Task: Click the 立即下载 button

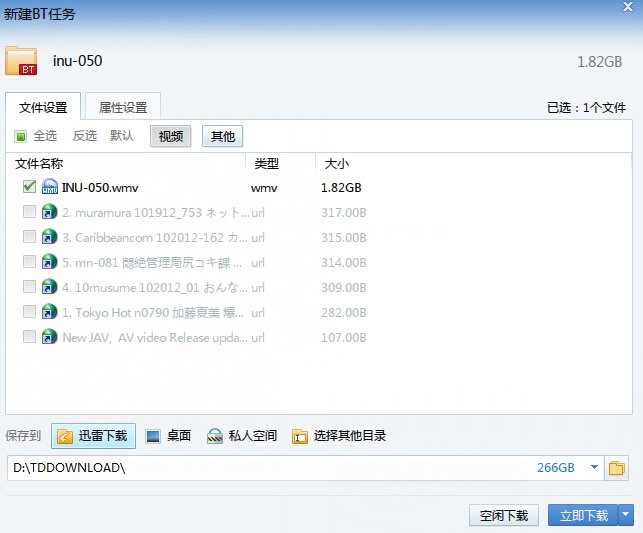Action: click(583, 515)
